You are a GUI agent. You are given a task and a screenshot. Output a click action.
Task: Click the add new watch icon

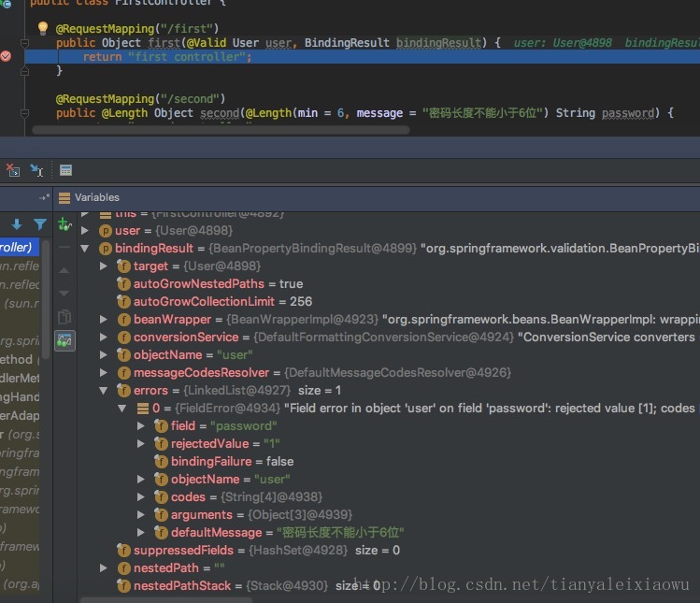[x=64, y=223]
